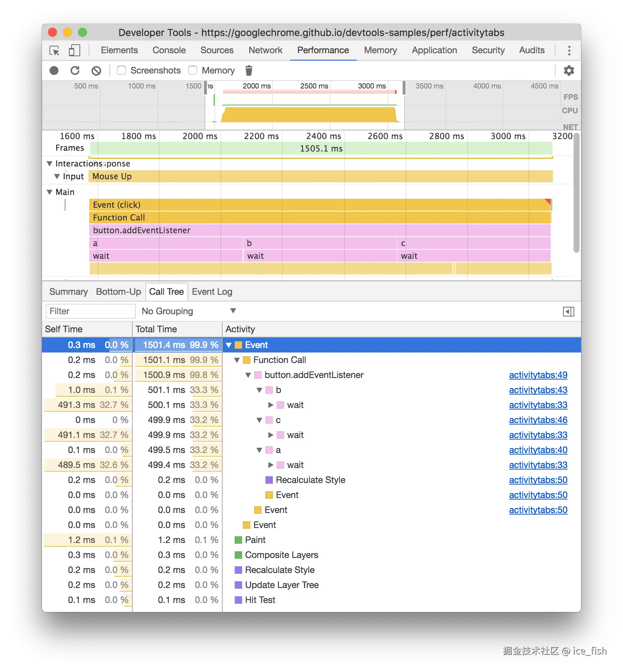Select the Mouse Up input bar

[320, 176]
